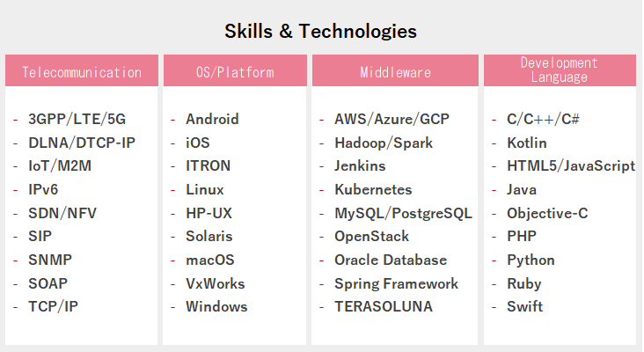Select the OS/Platform header

(235, 70)
